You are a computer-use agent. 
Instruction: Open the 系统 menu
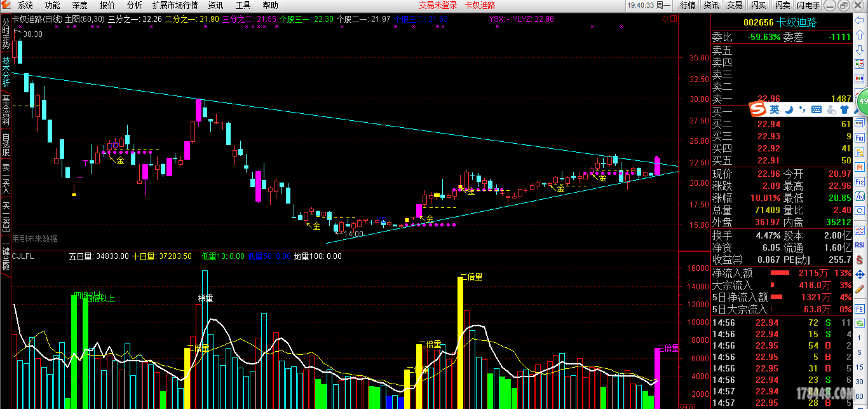pos(25,5)
